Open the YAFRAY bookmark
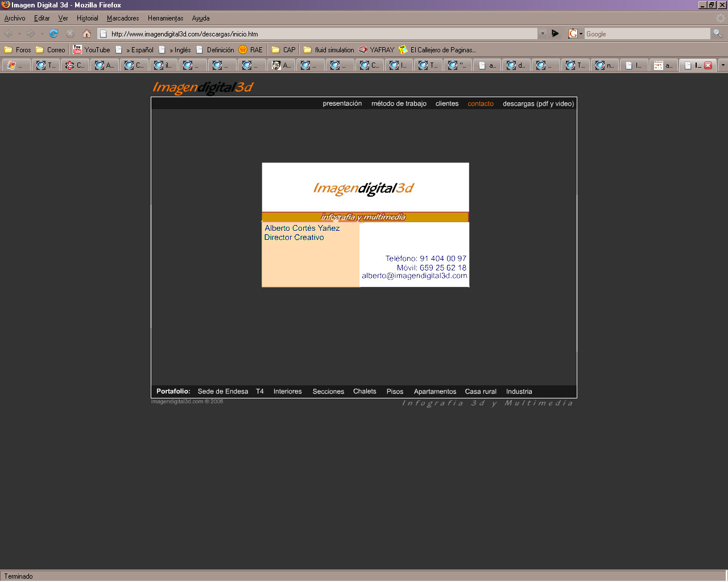728x582 pixels. [377, 50]
